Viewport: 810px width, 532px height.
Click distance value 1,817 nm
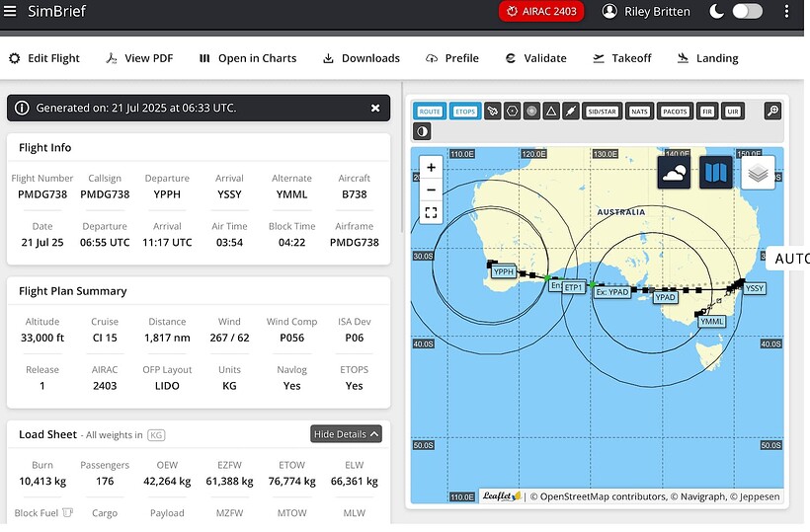coord(167,338)
